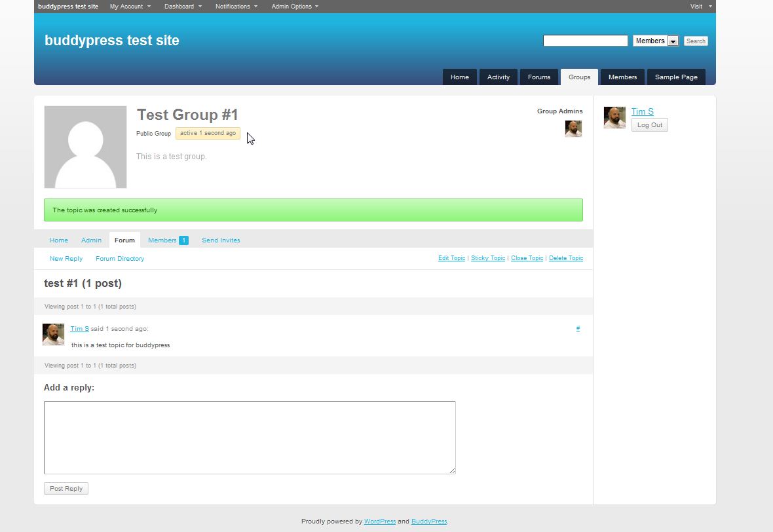Expand the Admin Options menu
This screenshot has width=773, height=532.
click(295, 7)
